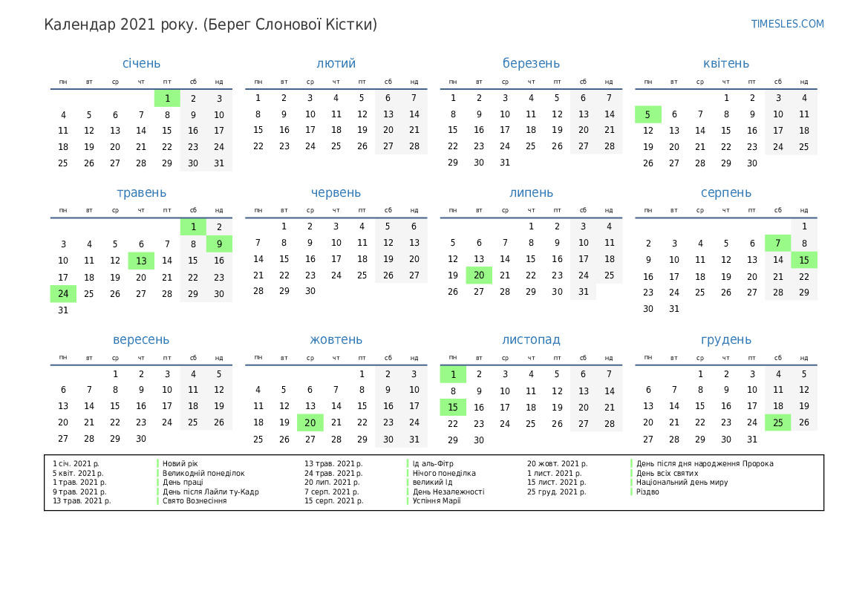Select the month heading 'жовтень'
868x614 pixels.
coord(336,339)
